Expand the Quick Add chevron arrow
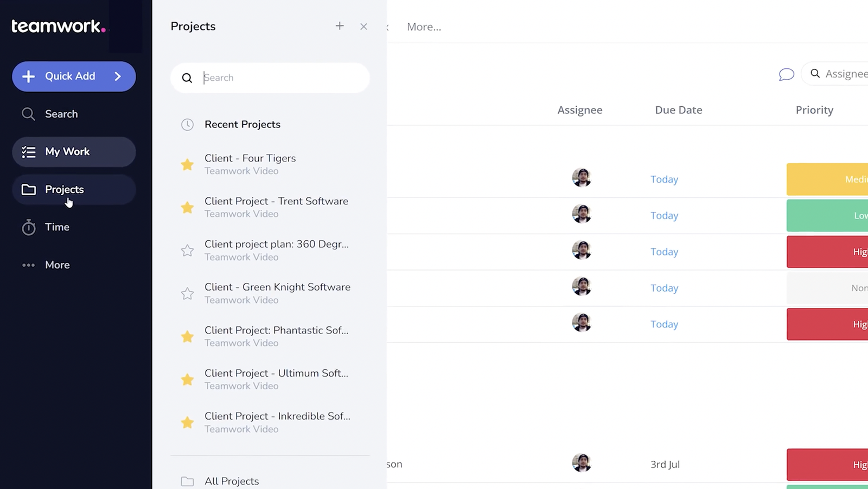This screenshot has height=489, width=868. [118, 76]
